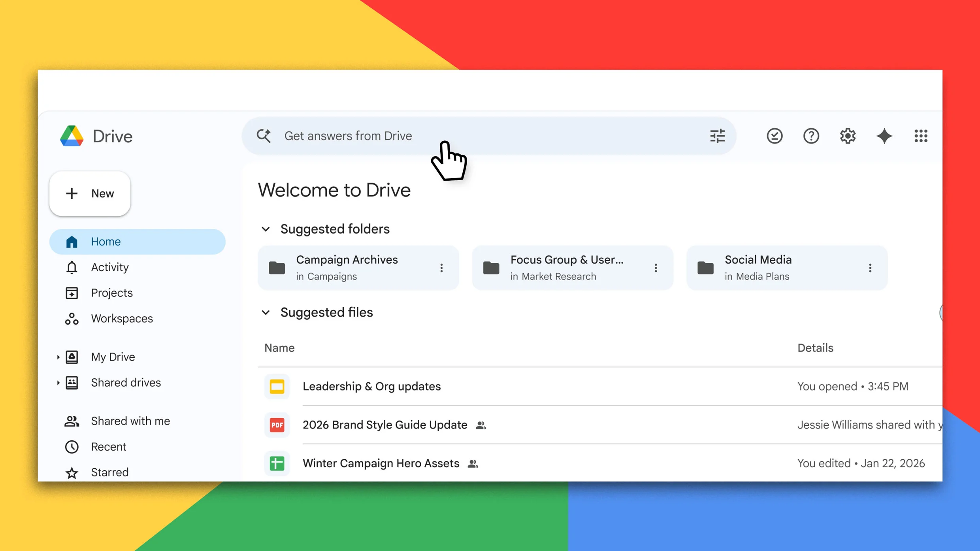Viewport: 980px width, 551px height.
Task: Select the Activity bell item
Action: 109,267
